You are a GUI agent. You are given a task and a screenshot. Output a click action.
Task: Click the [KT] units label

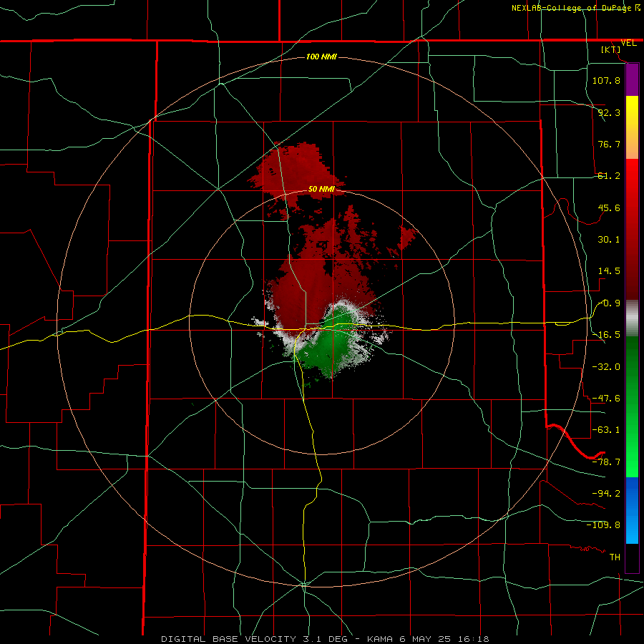611,49
